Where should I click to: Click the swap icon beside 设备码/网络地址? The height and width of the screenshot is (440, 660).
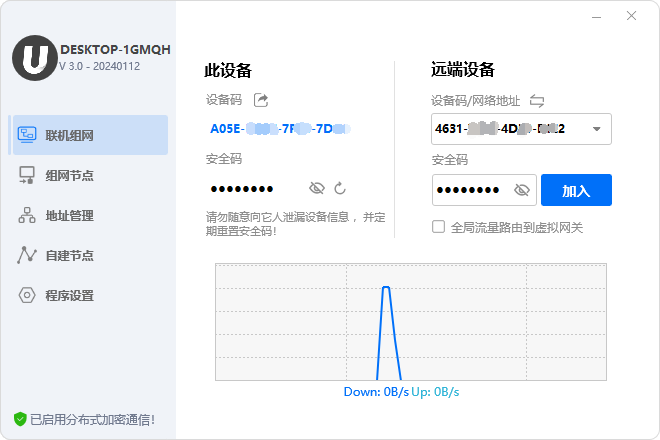pyautogui.click(x=537, y=101)
